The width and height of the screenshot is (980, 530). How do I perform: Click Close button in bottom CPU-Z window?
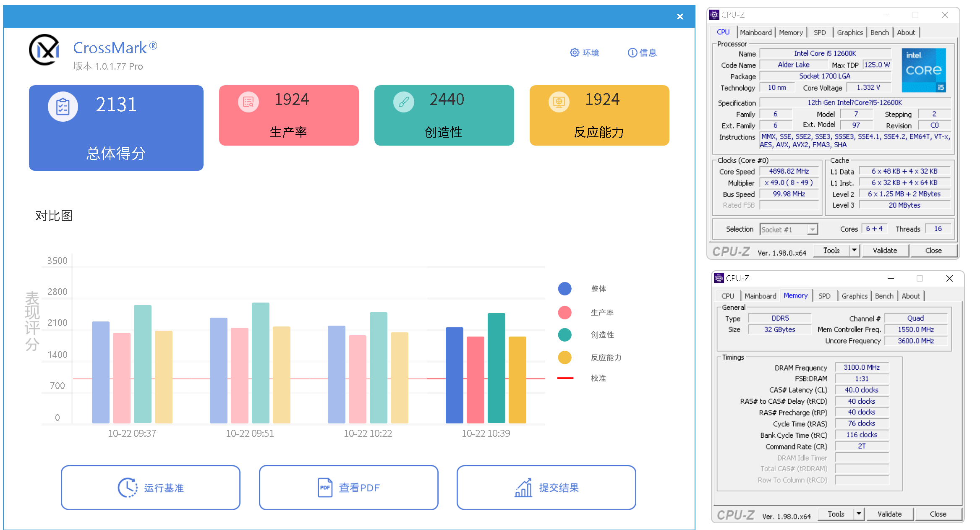(x=938, y=514)
